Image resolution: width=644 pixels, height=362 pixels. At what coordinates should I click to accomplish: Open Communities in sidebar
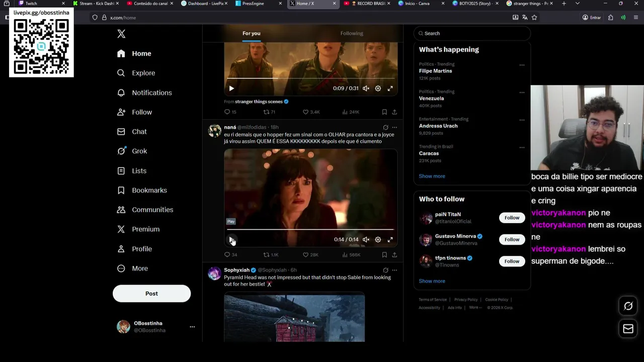click(x=145, y=210)
